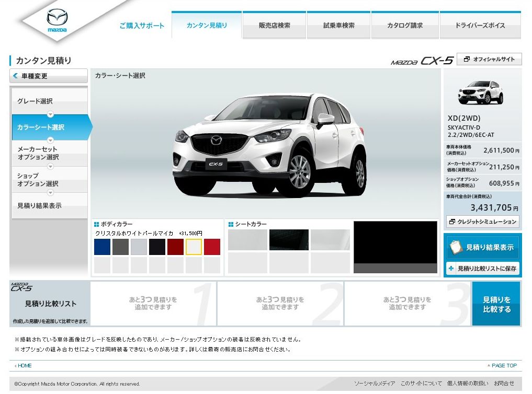Select the black seat color thumbnail

(x=289, y=240)
